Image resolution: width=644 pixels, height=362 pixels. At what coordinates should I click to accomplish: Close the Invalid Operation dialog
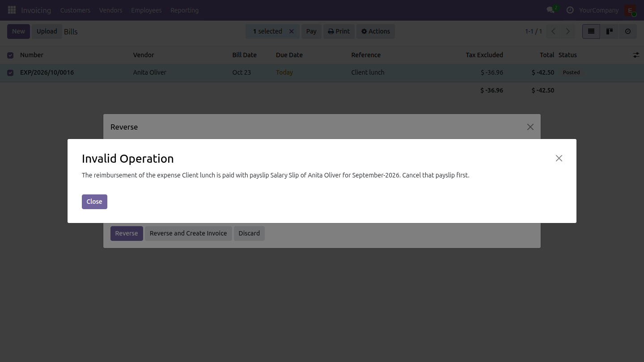[x=94, y=202]
